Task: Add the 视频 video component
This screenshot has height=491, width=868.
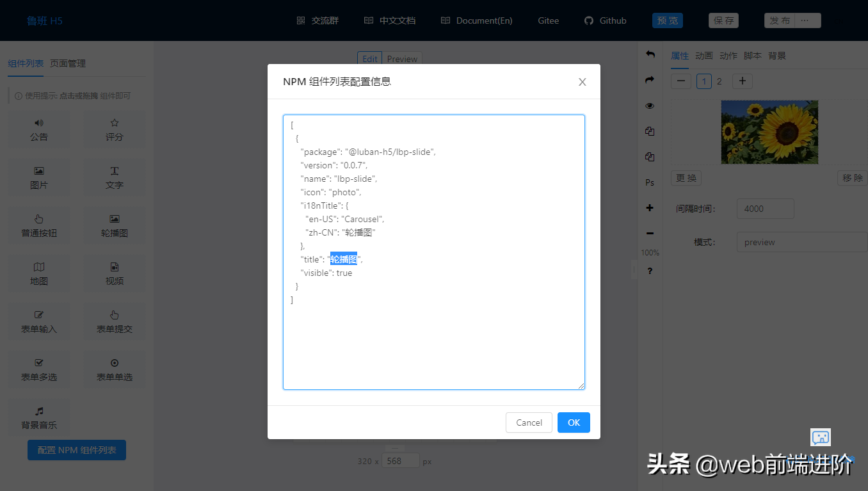Action: [115, 274]
